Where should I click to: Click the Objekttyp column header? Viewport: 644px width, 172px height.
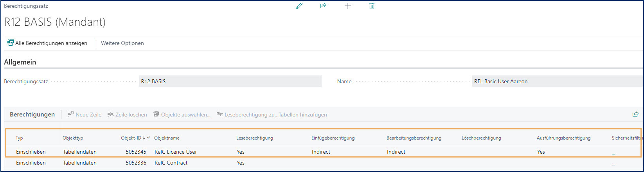(73, 138)
